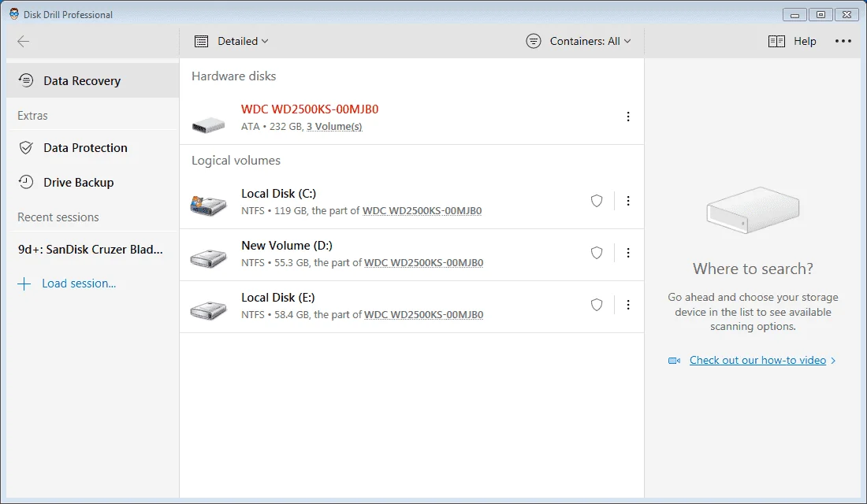Image resolution: width=867 pixels, height=504 pixels.
Task: Open kebab menu for New Volume (D:)
Action: click(x=628, y=253)
